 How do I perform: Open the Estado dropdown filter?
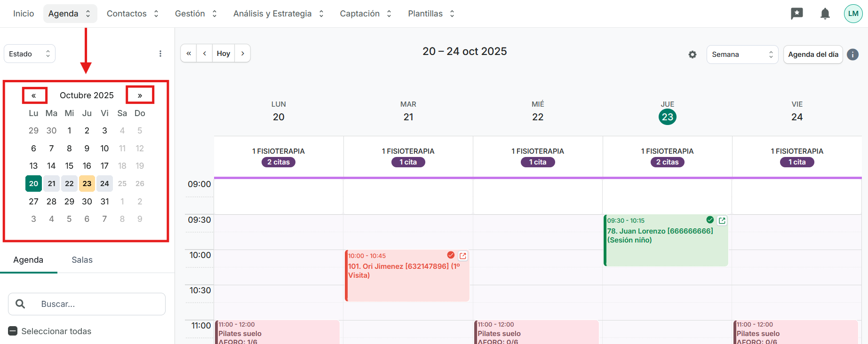pyautogui.click(x=29, y=54)
